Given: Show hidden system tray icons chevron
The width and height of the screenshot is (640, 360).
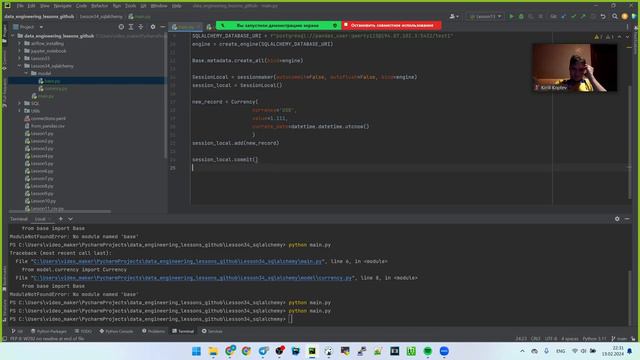Looking at the screenshot, I should point(522,351).
